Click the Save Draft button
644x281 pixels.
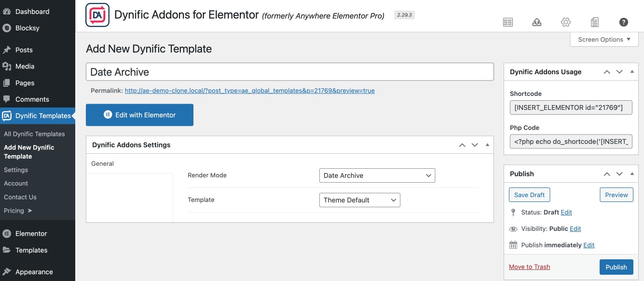[529, 195]
